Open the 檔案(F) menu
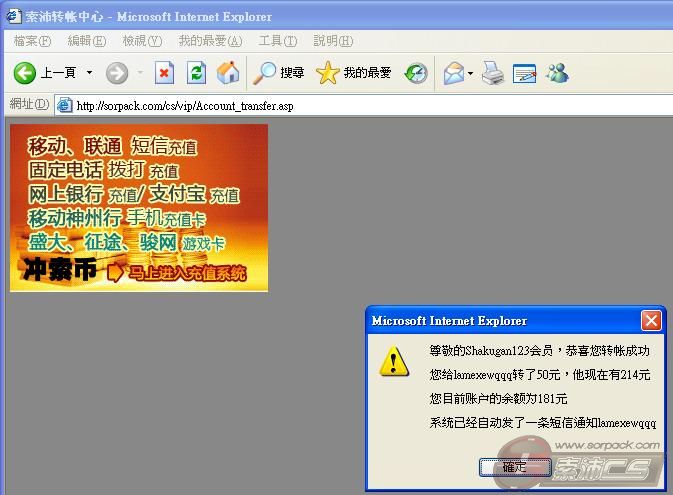 pos(32,41)
